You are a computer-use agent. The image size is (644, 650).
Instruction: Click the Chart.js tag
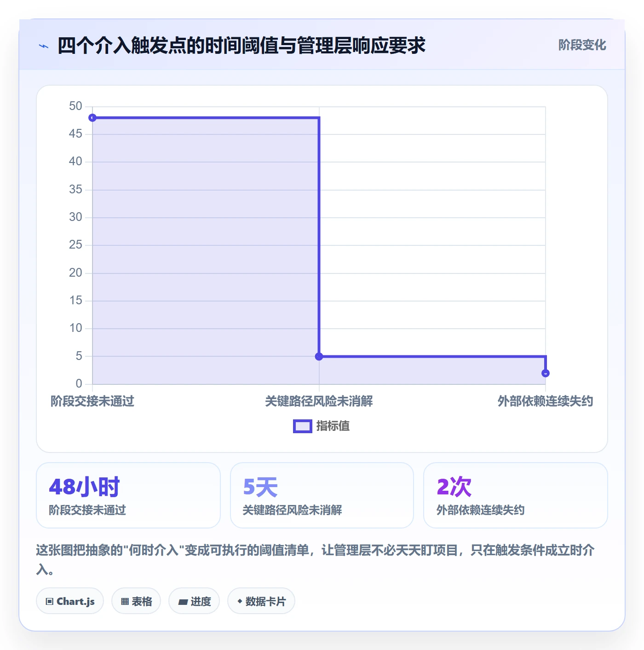(70, 601)
